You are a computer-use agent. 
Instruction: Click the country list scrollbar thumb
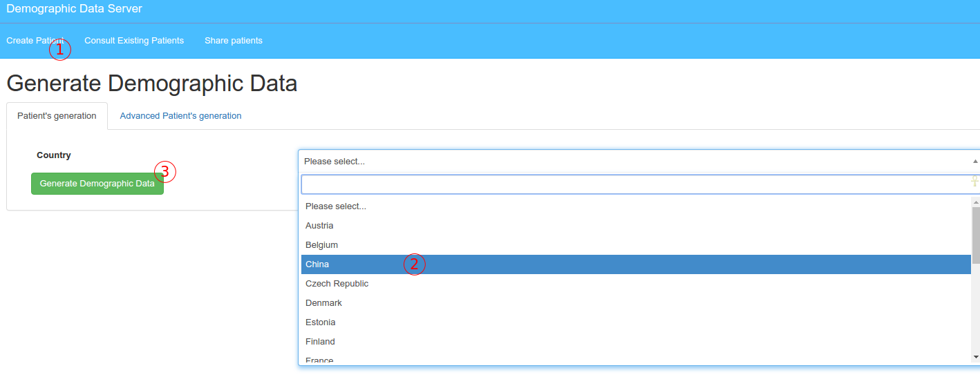(976, 235)
